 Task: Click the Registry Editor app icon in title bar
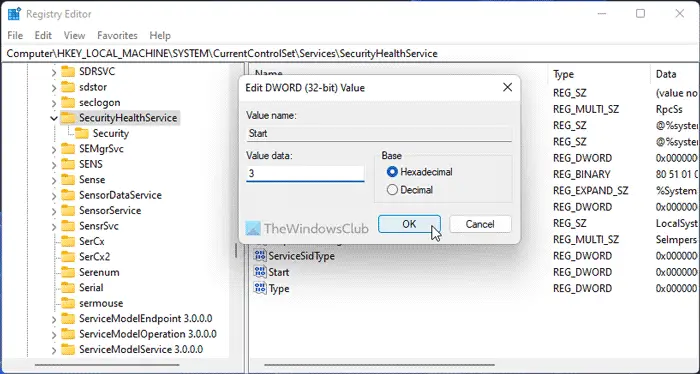tap(14, 14)
